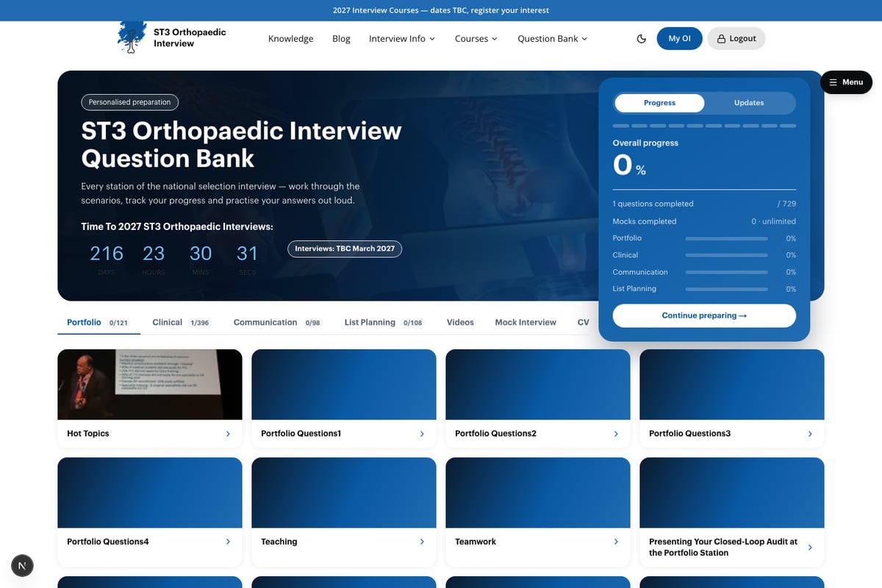Image resolution: width=882 pixels, height=588 pixels.
Task: Open the hamburger Menu button
Action: tap(846, 82)
